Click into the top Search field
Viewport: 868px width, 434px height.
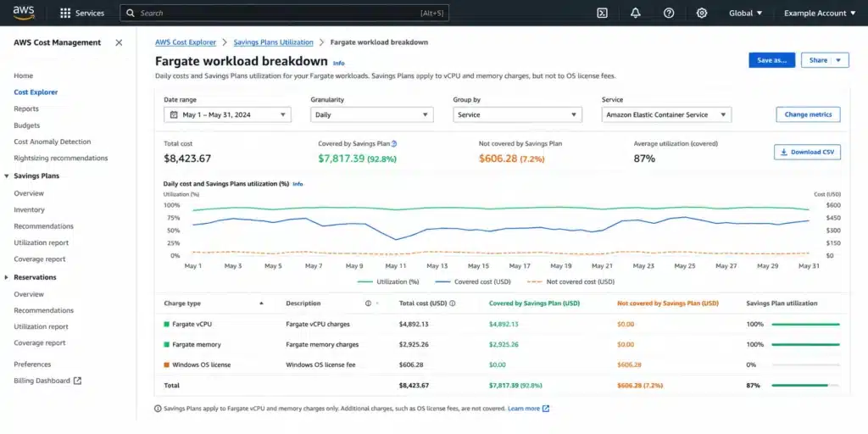click(285, 13)
